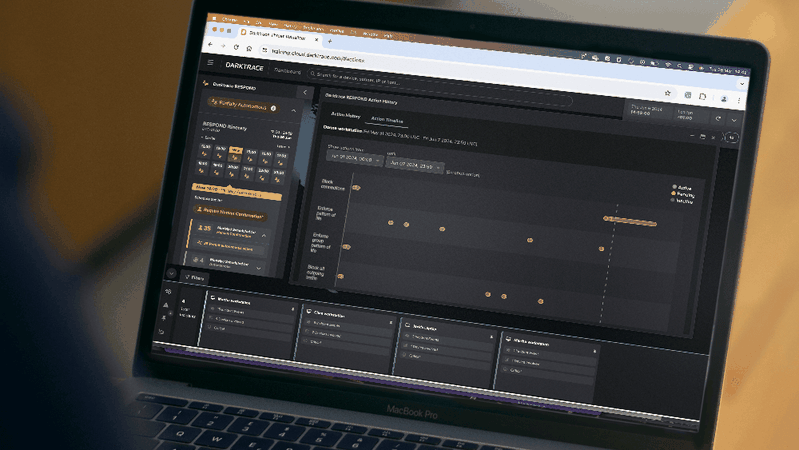The image size is (799, 450).
Task: Open the Chrome extensions puzzle icon
Action: click(x=703, y=96)
